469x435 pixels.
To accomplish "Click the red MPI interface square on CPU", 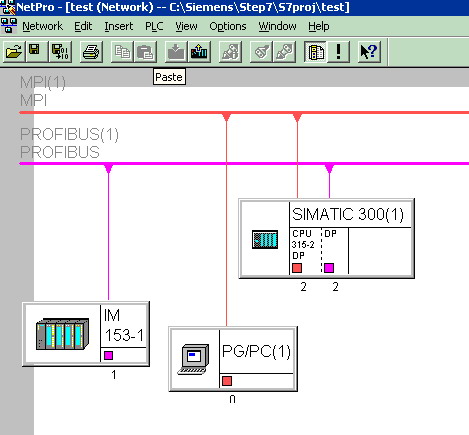I will (297, 268).
